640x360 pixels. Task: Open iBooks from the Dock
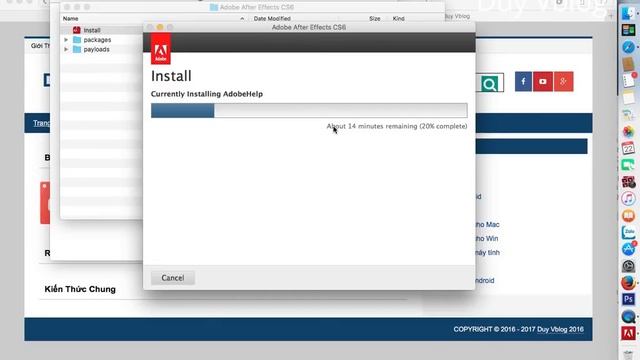tap(629, 216)
